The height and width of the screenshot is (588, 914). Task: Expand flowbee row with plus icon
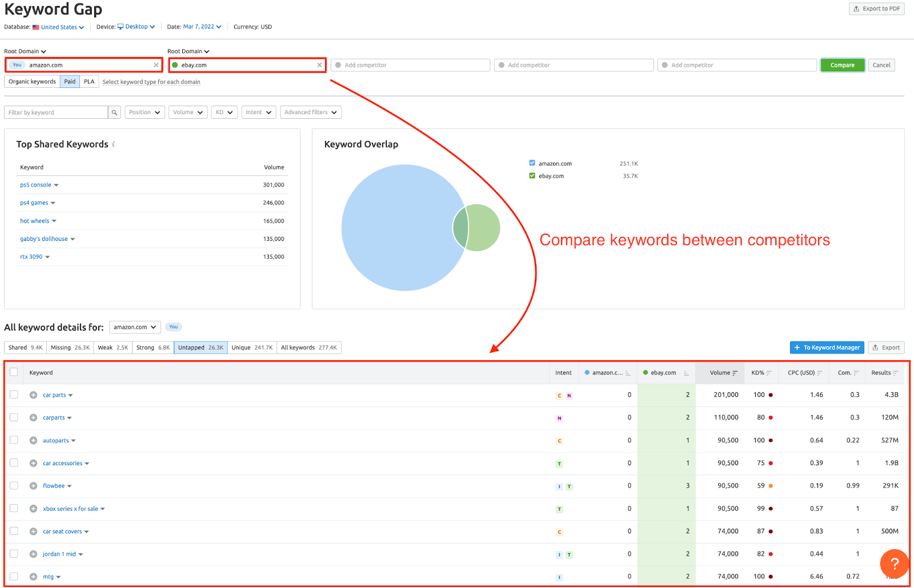pyautogui.click(x=33, y=486)
